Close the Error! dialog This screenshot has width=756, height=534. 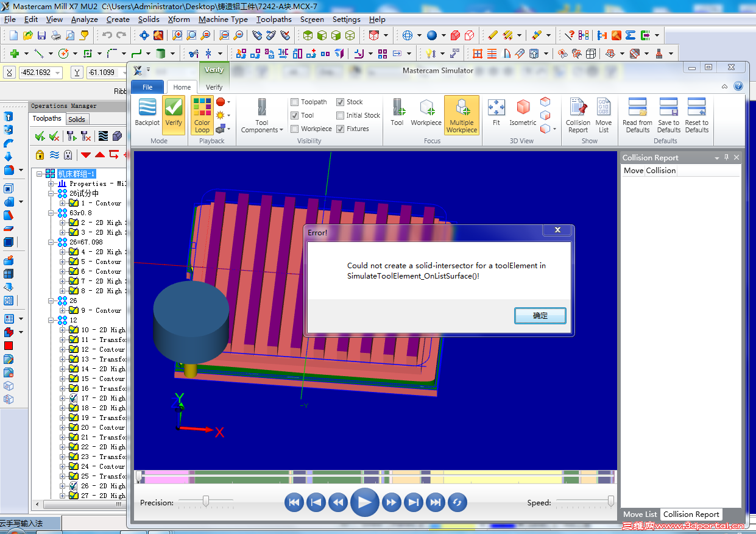tap(557, 230)
